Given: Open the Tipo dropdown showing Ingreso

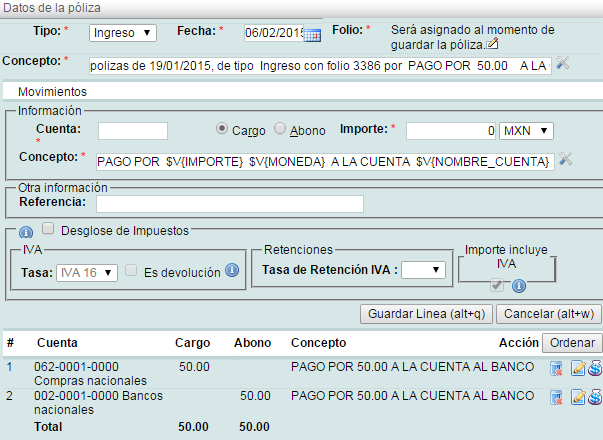Looking at the screenshot, I should coord(123,32).
